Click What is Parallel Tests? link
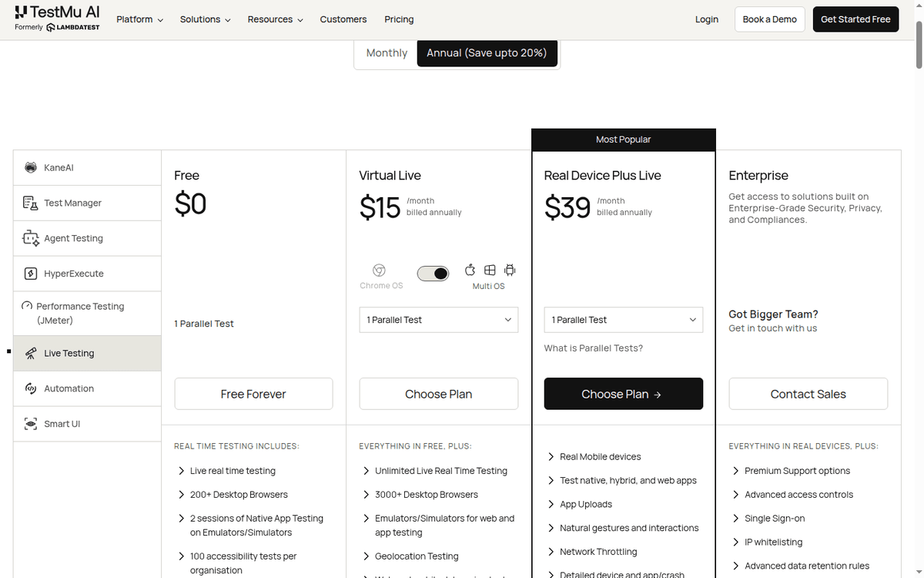Image resolution: width=924 pixels, height=578 pixels. pos(594,348)
